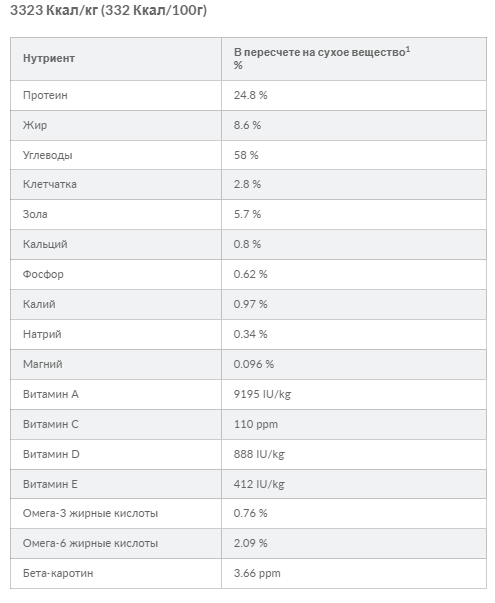495x603 pixels.
Task: Select the Кальций row label
Action: pyautogui.click(x=45, y=244)
